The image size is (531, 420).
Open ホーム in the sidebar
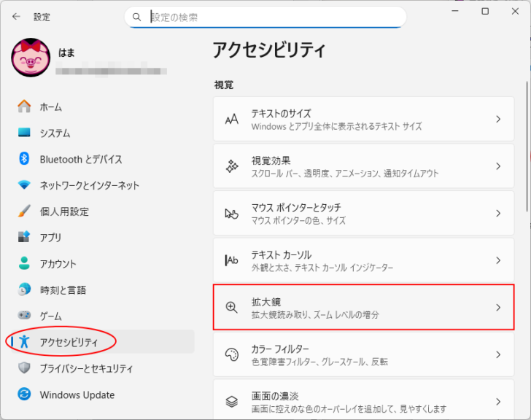pyautogui.click(x=103, y=106)
